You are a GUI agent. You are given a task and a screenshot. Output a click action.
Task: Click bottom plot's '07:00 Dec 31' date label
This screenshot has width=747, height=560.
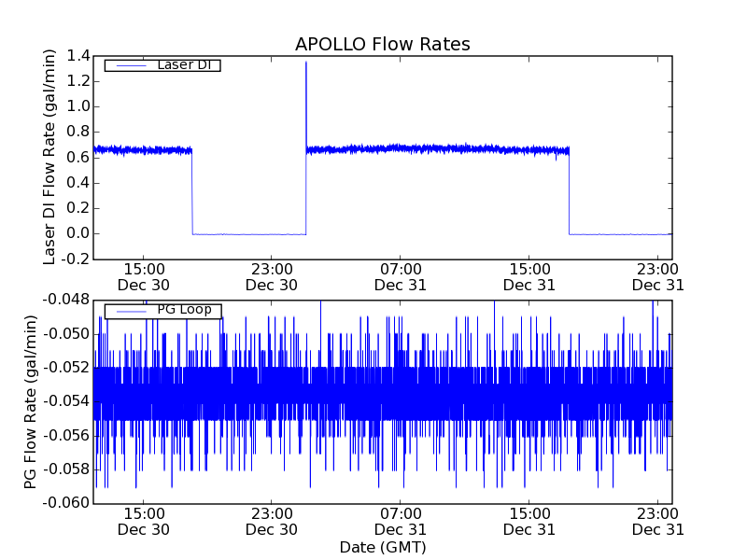401,522
